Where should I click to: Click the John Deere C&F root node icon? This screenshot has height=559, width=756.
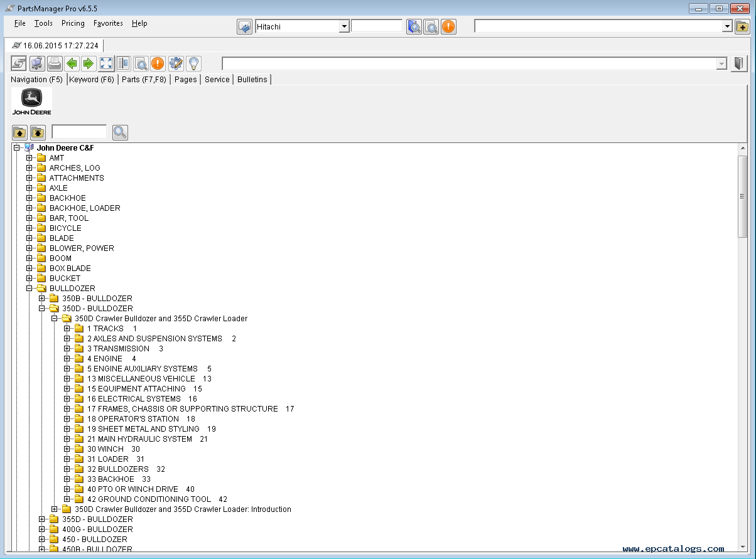(x=29, y=148)
